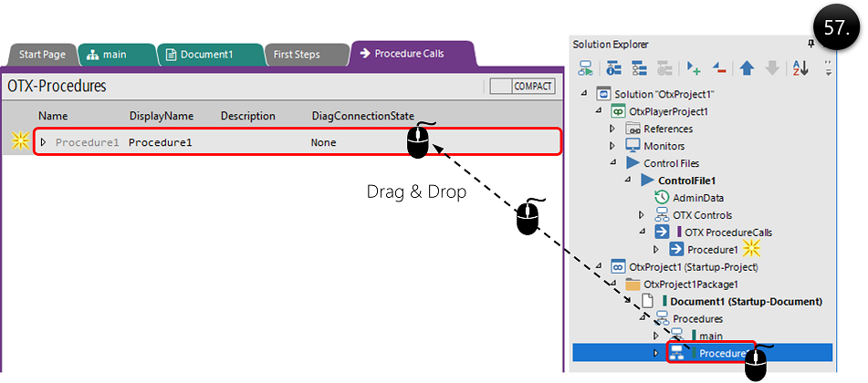Image resolution: width=868 pixels, height=383 pixels.
Task: Click the OTX ProcedureCalls arrow icon
Action: coord(663,233)
